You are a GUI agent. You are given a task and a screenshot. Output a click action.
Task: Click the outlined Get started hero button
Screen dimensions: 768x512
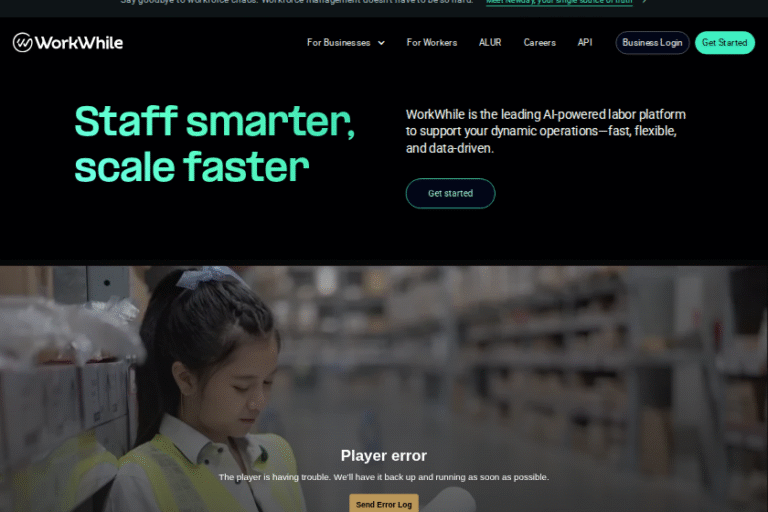coord(450,194)
